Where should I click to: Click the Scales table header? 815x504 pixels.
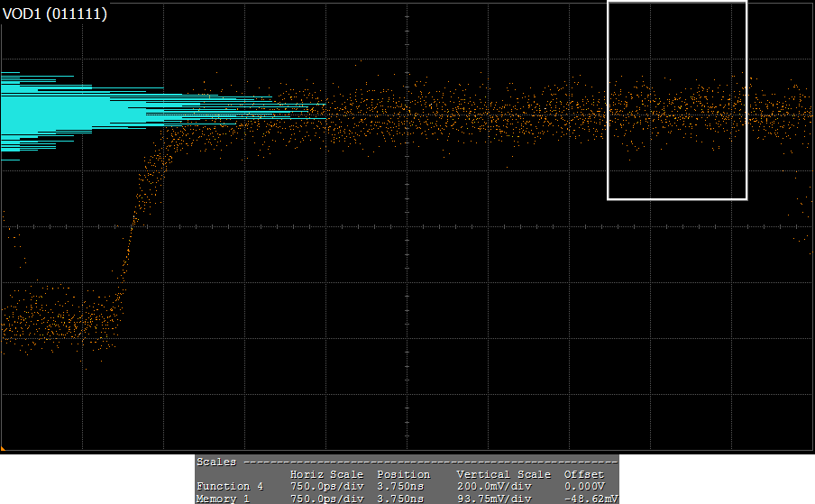[x=216, y=462]
